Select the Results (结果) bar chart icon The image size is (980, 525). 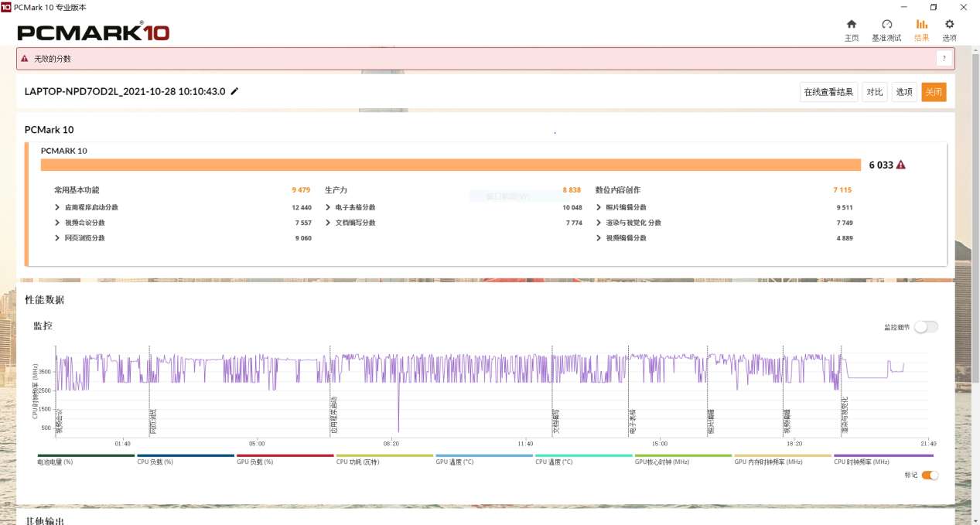tap(921, 25)
